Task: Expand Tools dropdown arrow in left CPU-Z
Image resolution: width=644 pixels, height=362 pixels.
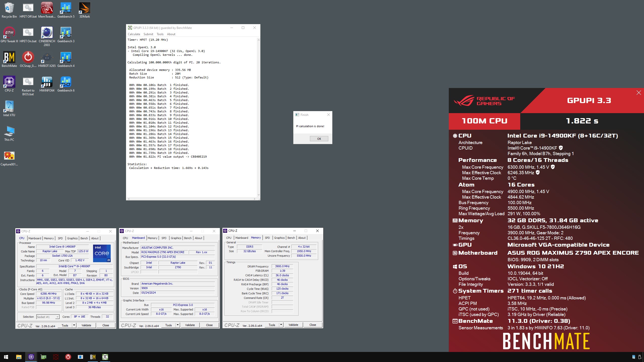Action: point(74,325)
